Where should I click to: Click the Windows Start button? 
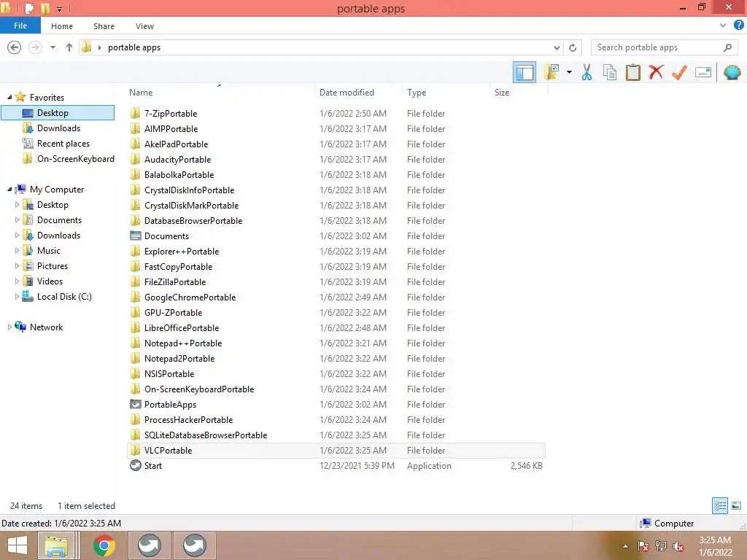[x=18, y=545]
